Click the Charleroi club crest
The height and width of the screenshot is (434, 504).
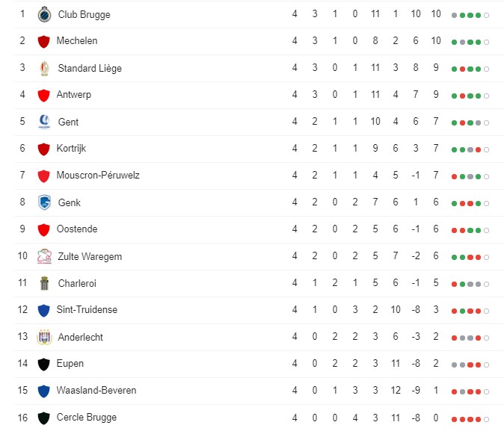point(44,283)
